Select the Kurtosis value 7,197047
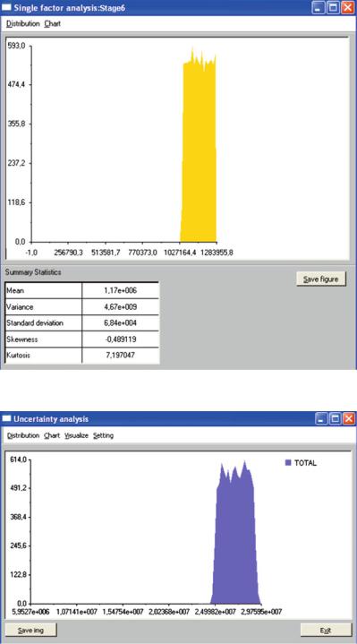Viewport: 357px width, 644px height. (x=121, y=356)
